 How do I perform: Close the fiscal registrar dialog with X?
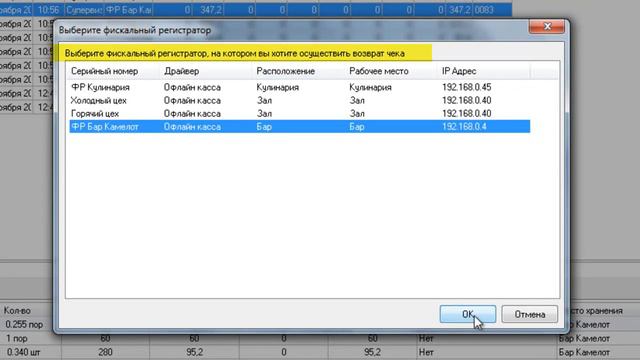(x=547, y=27)
